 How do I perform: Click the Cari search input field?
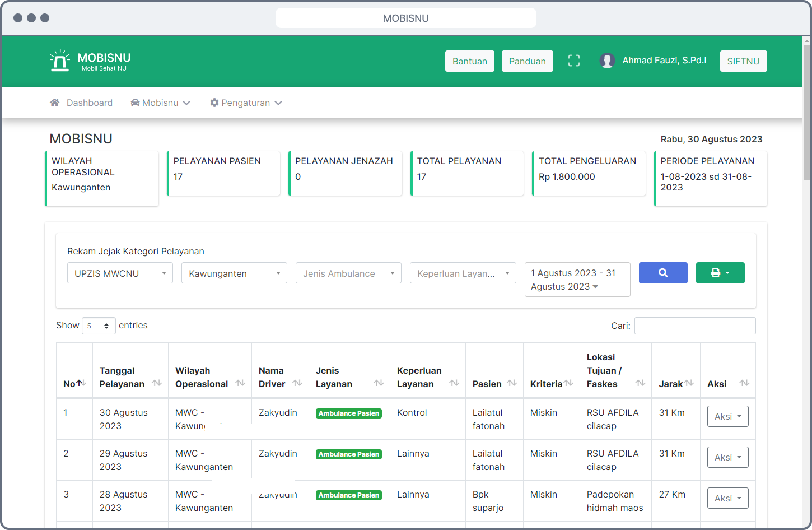coord(694,326)
